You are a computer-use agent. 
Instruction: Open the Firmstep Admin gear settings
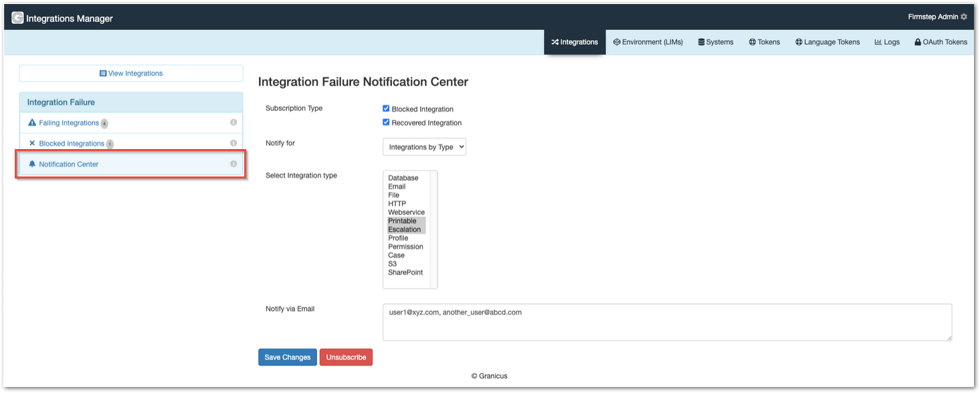pyautogui.click(x=964, y=17)
